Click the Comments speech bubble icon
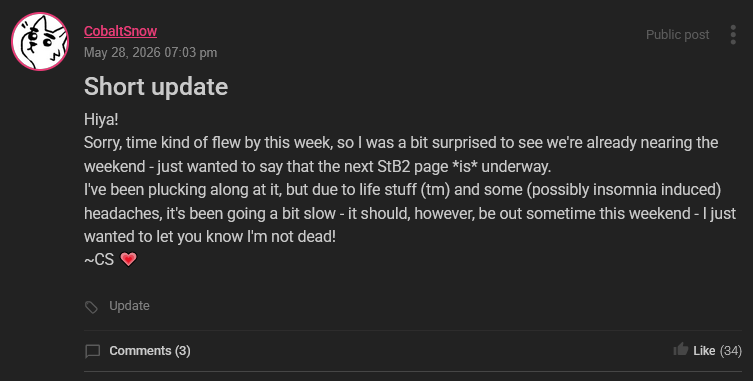 coord(93,351)
